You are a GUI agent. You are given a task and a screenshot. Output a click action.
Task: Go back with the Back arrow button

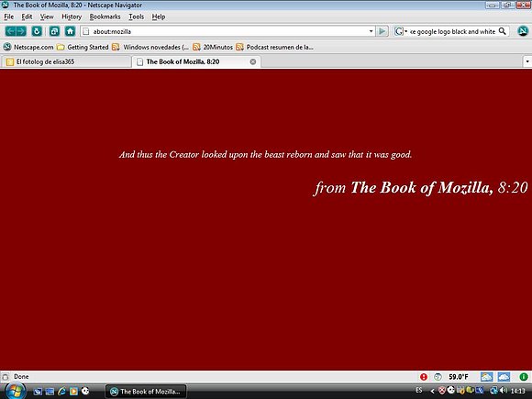pos(10,31)
